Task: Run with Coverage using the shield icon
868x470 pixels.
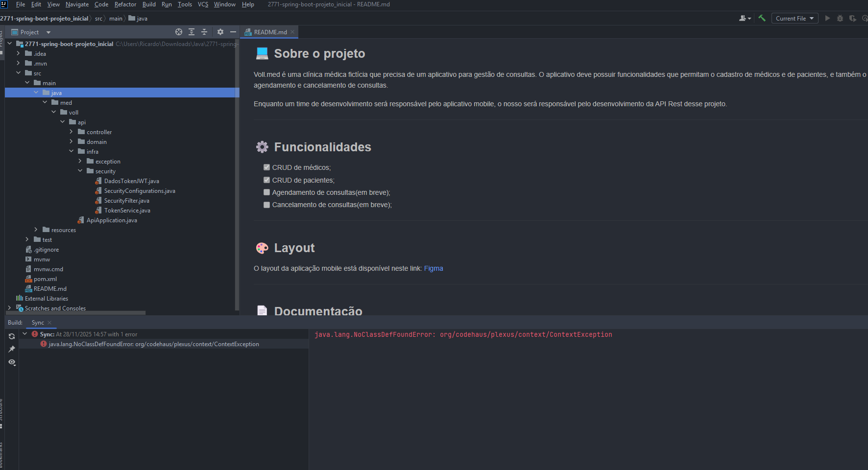Action: pos(853,18)
